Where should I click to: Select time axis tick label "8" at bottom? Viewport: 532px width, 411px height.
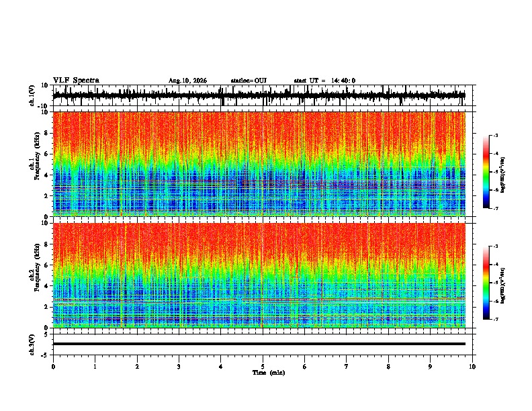coord(388,367)
